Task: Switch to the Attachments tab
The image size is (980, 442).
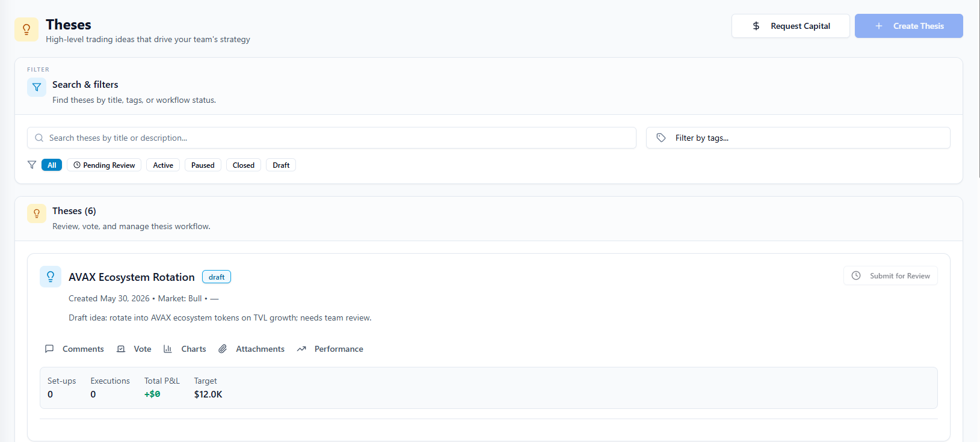Action: (x=251, y=349)
